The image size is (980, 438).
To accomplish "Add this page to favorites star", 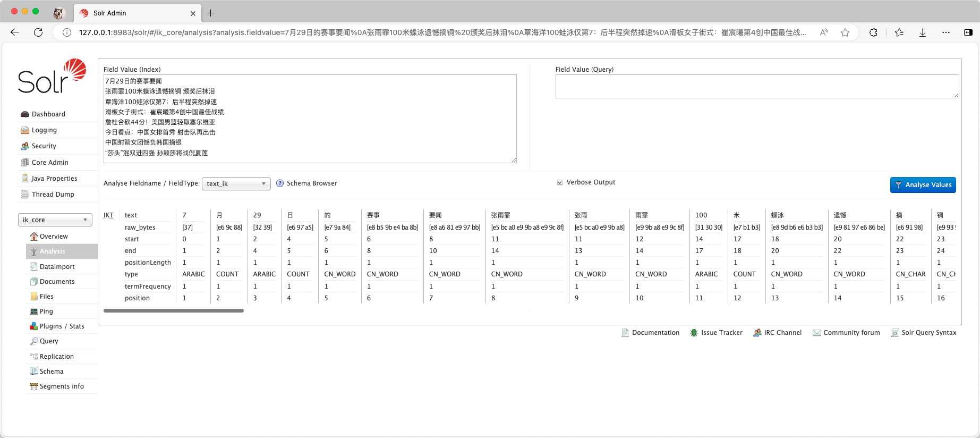I will (845, 32).
